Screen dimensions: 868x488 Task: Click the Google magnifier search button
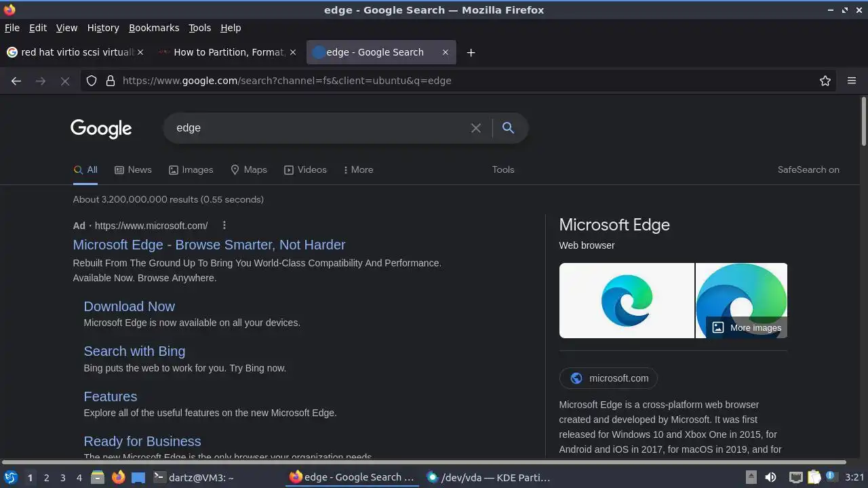coord(508,128)
